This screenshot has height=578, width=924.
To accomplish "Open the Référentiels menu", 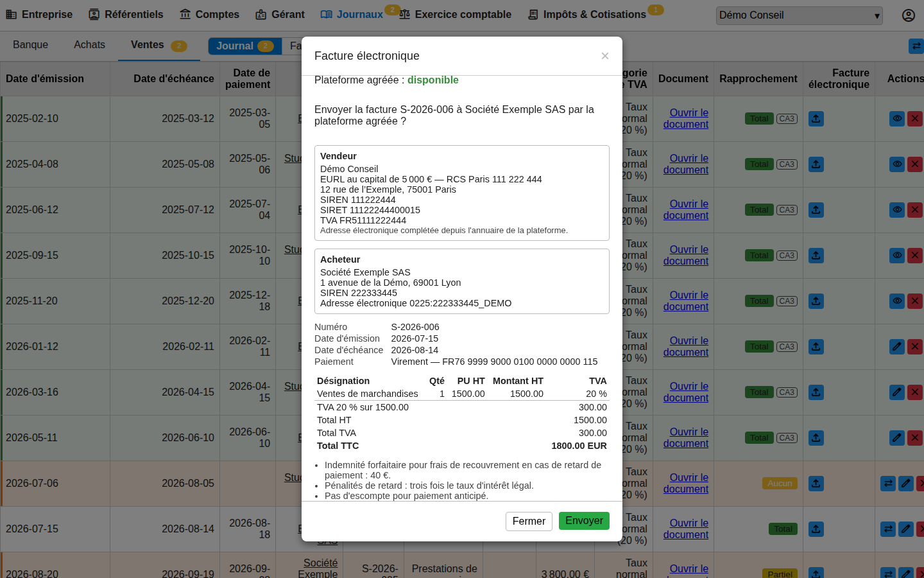I will 126,14.
